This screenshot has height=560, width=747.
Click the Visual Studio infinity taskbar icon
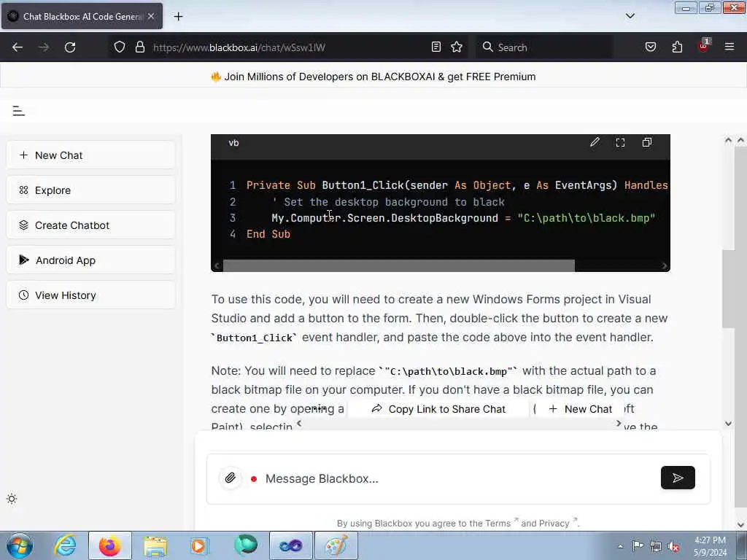pyautogui.click(x=291, y=545)
